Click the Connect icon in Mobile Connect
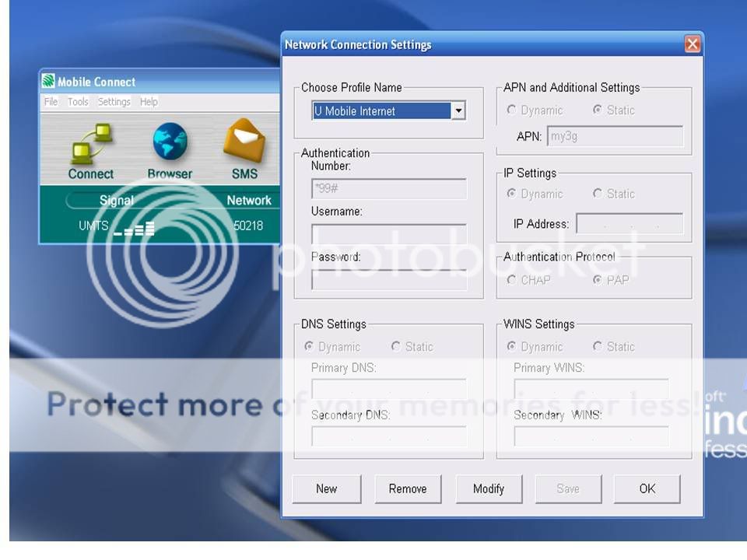Screen dimensions: 747x560 [91, 144]
